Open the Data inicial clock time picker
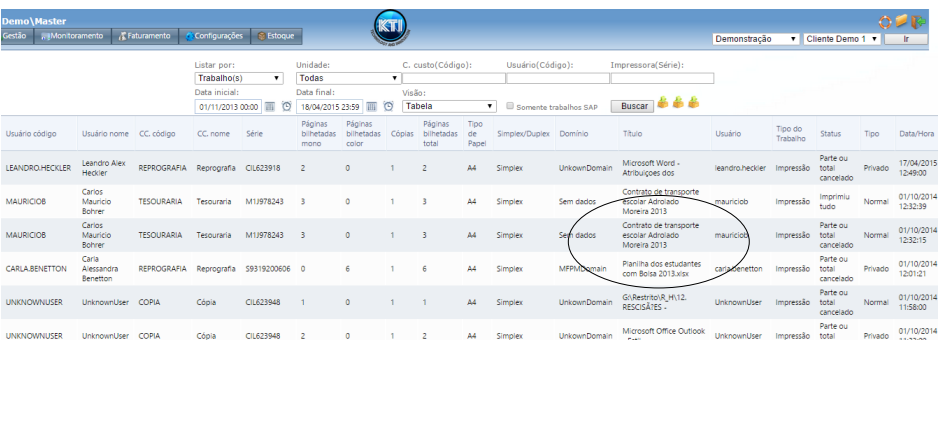The width and height of the screenshot is (943, 435). (287, 106)
